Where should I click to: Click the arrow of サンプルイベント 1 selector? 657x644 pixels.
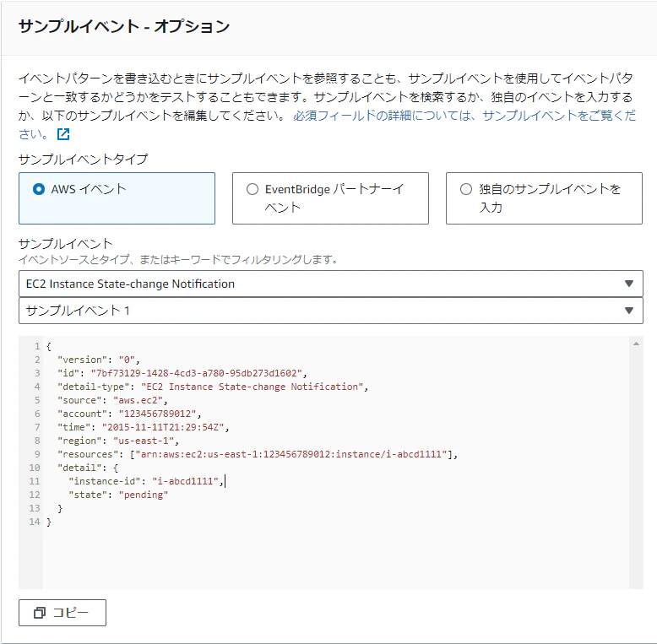pos(628,311)
